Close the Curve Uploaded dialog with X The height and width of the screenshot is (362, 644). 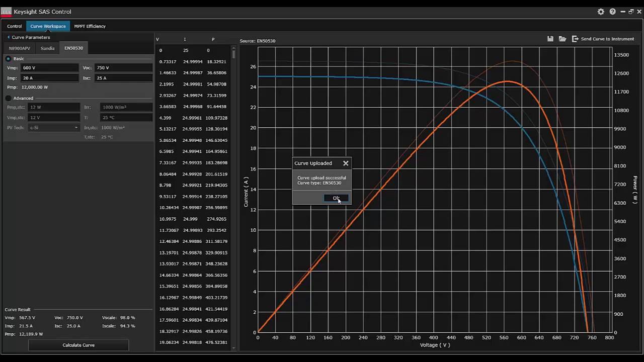click(x=346, y=163)
